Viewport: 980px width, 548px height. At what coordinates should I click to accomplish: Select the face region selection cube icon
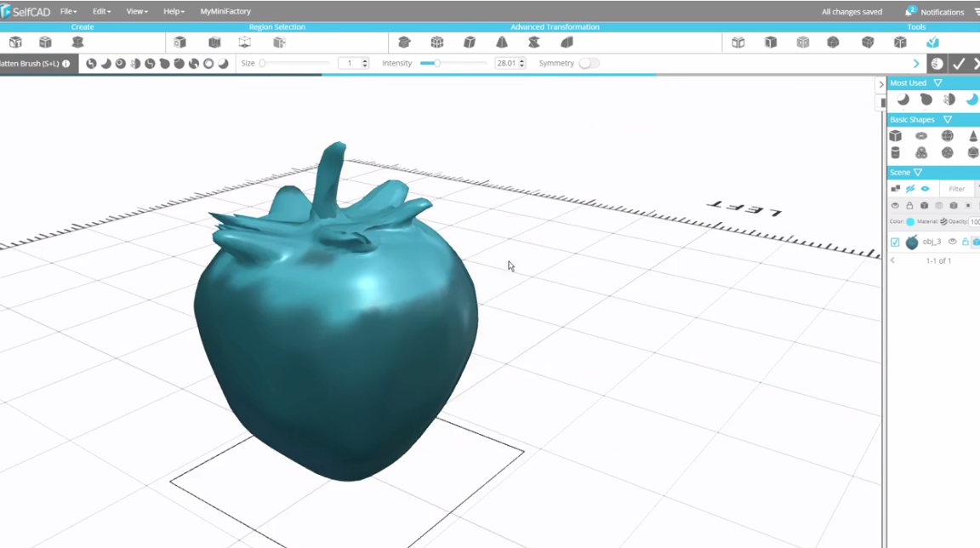coord(180,43)
